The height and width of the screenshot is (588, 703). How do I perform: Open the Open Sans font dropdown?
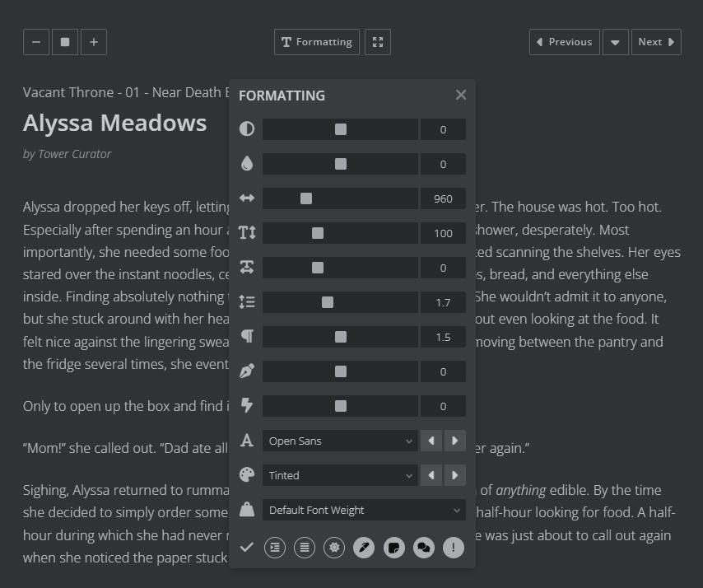[340, 441]
